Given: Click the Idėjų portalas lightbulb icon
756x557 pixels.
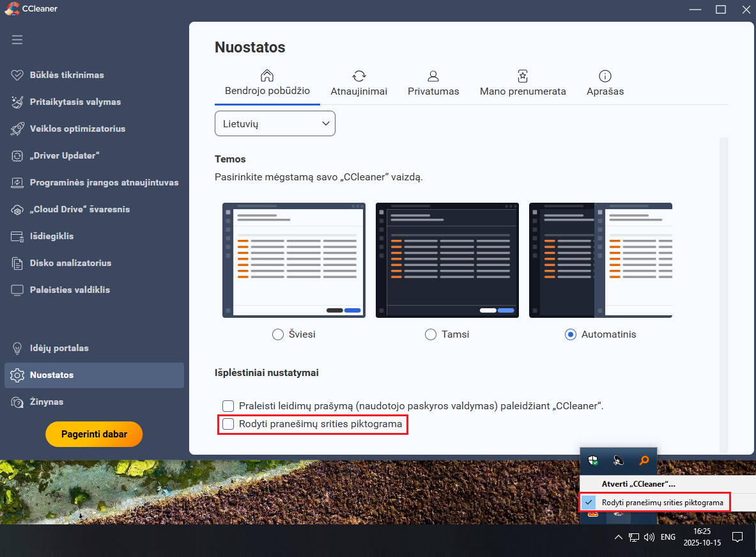Looking at the screenshot, I should pyautogui.click(x=17, y=349).
